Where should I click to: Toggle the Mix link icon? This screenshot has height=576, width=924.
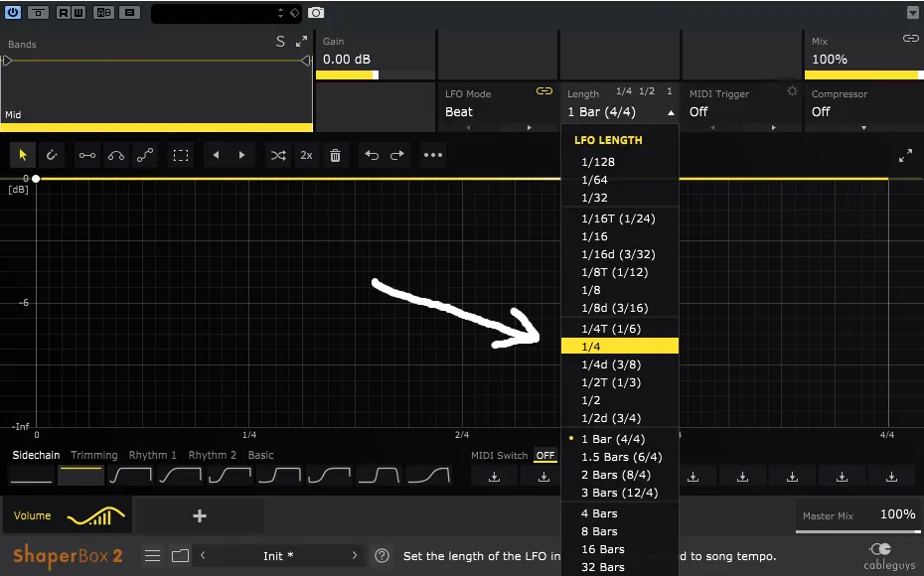pos(910,39)
